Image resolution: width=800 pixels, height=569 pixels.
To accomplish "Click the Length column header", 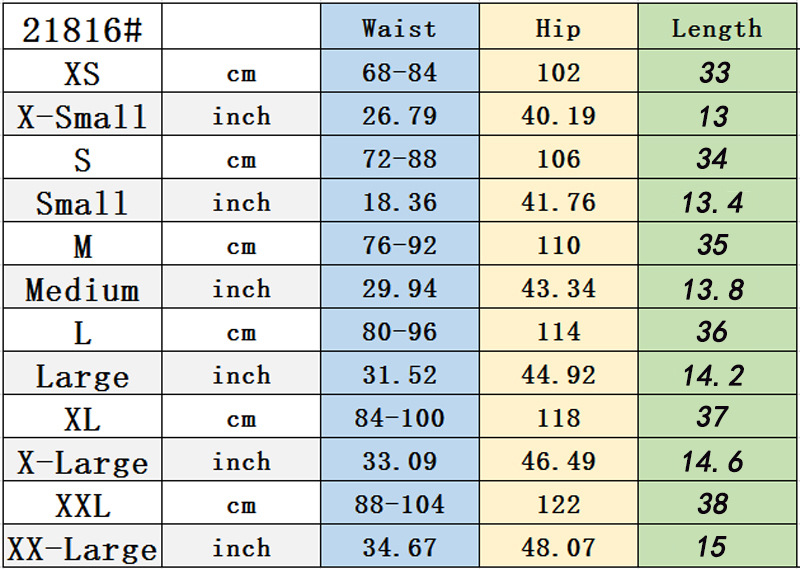I will point(716,28).
